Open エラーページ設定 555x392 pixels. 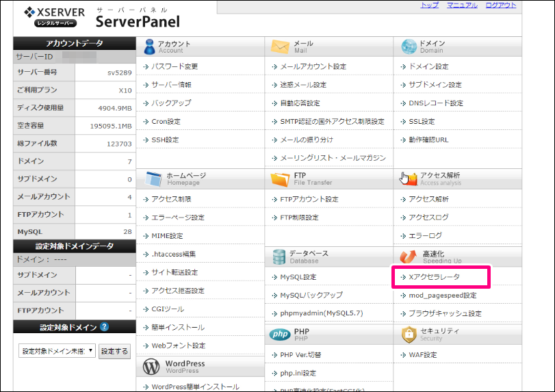[178, 218]
